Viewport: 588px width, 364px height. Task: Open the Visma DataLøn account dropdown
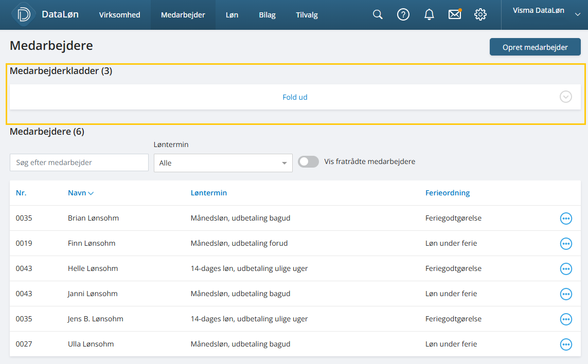click(545, 14)
